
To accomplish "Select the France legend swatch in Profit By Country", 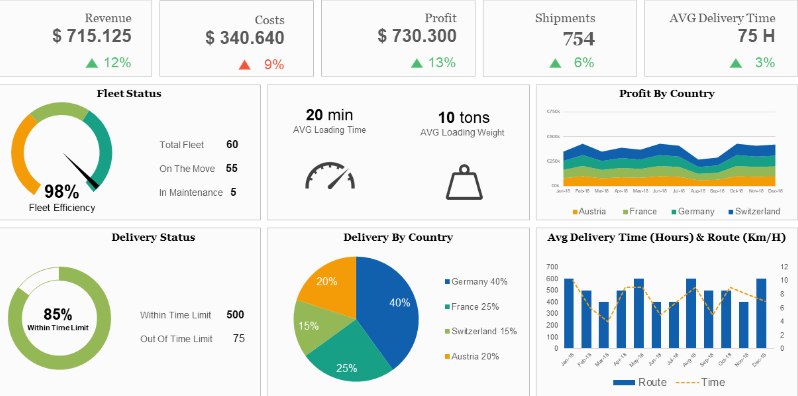I will [625, 212].
